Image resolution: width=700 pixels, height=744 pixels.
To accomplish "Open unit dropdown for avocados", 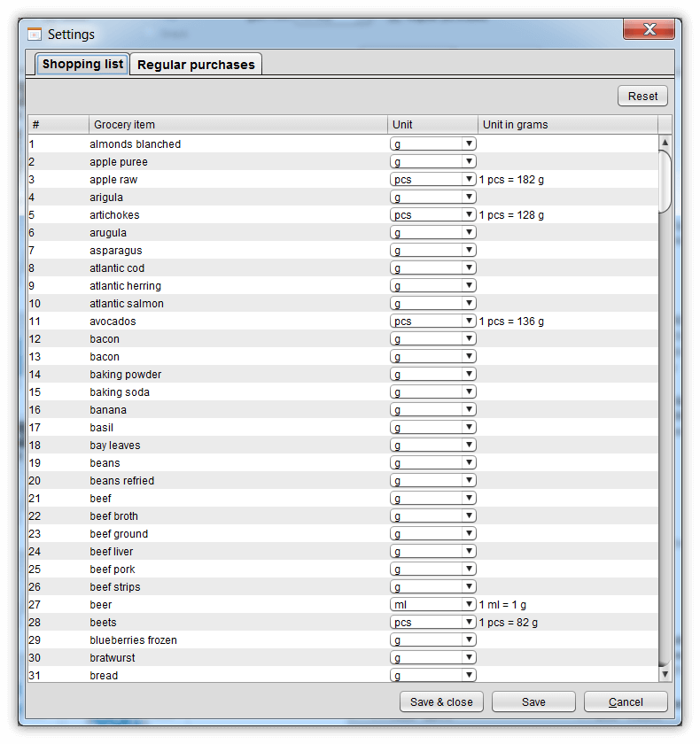I will click(x=433, y=322).
